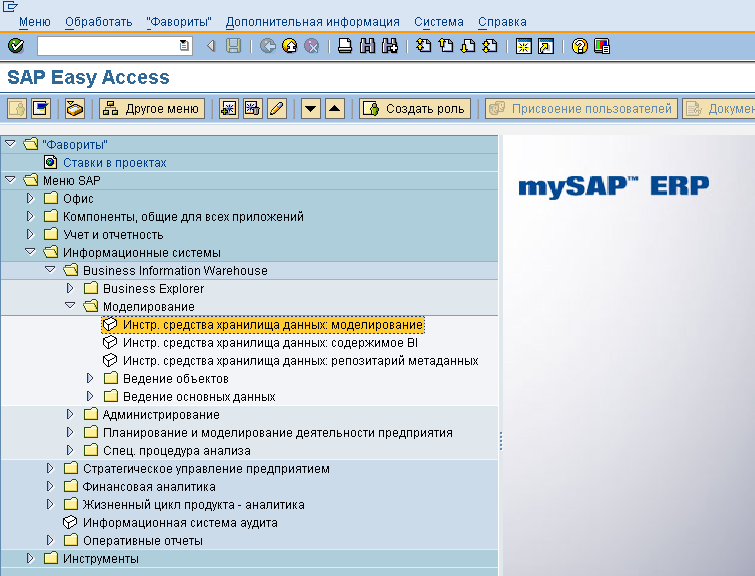This screenshot has height=576, width=755.
Task: Click the Last Page icon
Action: tap(490, 46)
